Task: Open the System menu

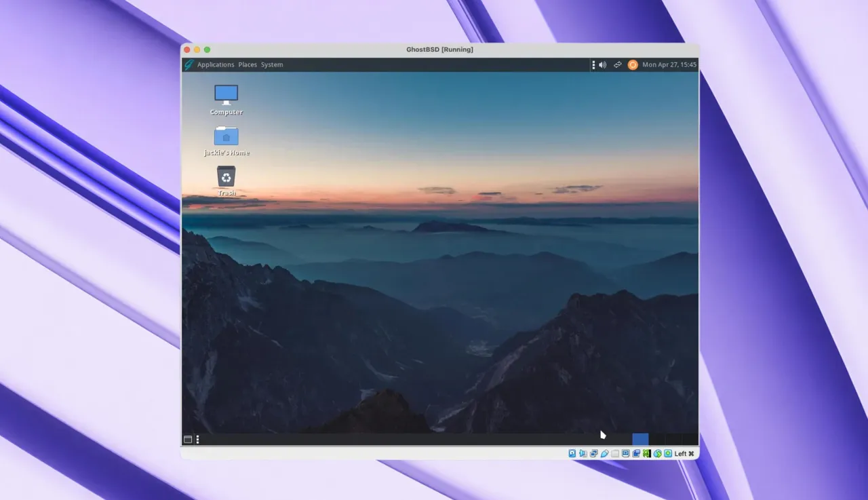Action: point(272,65)
